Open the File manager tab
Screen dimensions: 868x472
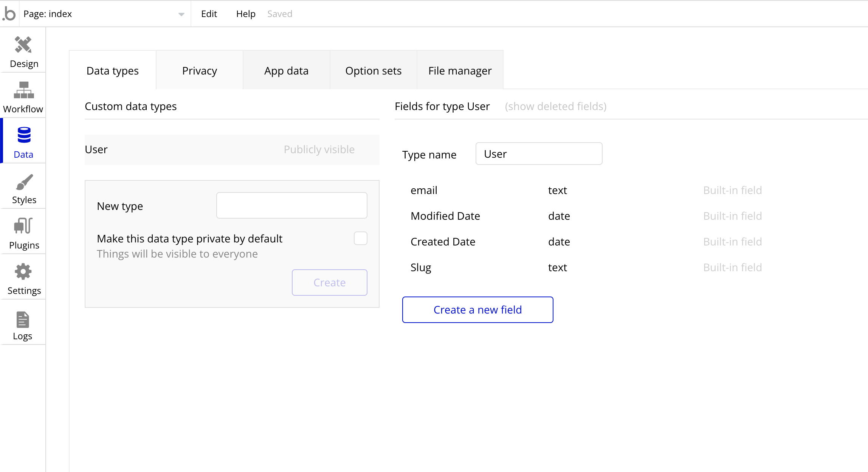(460, 71)
